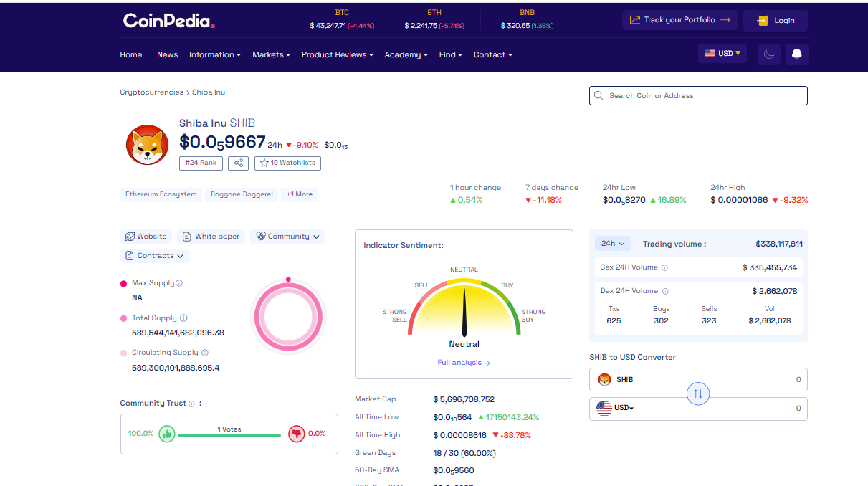Click the #24 Rank badge

[201, 163]
